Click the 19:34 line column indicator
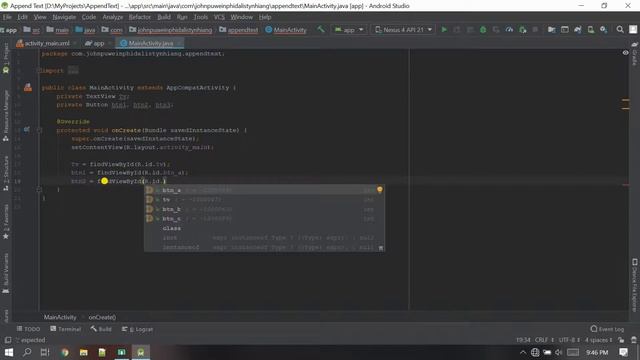This screenshot has height=360, width=640. (523, 340)
